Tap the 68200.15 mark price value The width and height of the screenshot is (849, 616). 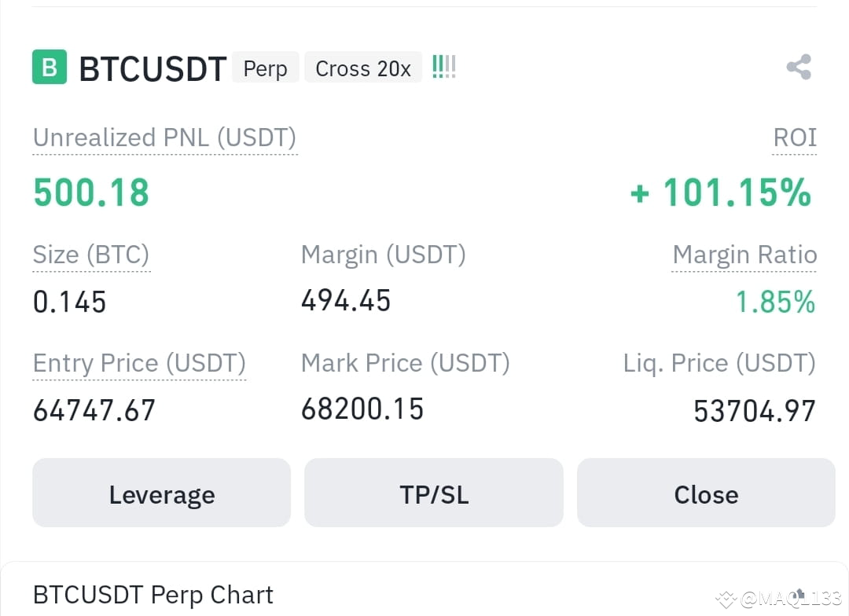[x=362, y=409]
